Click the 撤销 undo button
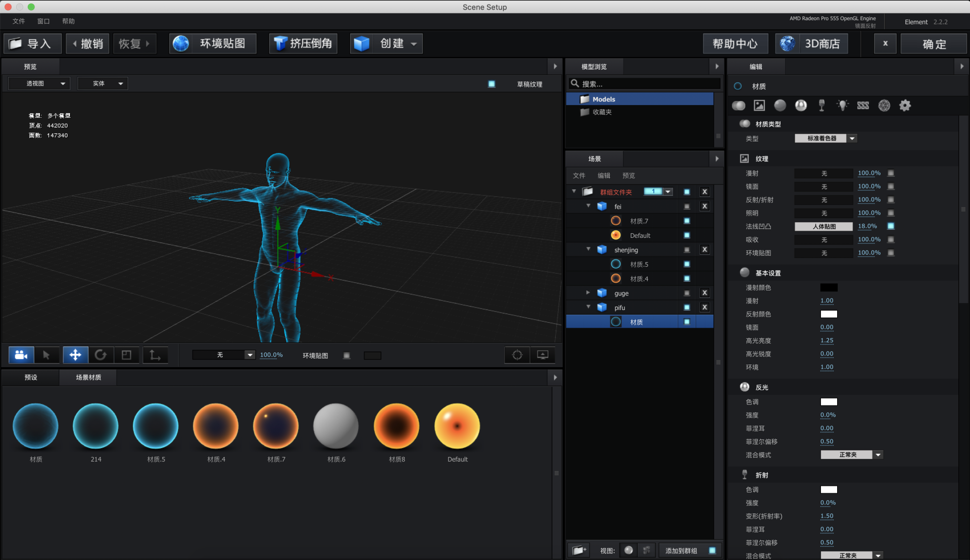The image size is (970, 560). (x=87, y=44)
